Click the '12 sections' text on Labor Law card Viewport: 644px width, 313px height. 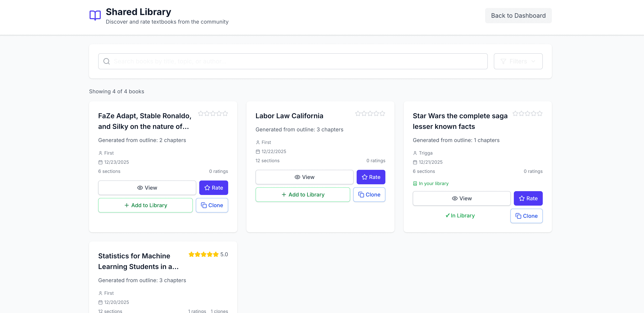(x=267, y=161)
